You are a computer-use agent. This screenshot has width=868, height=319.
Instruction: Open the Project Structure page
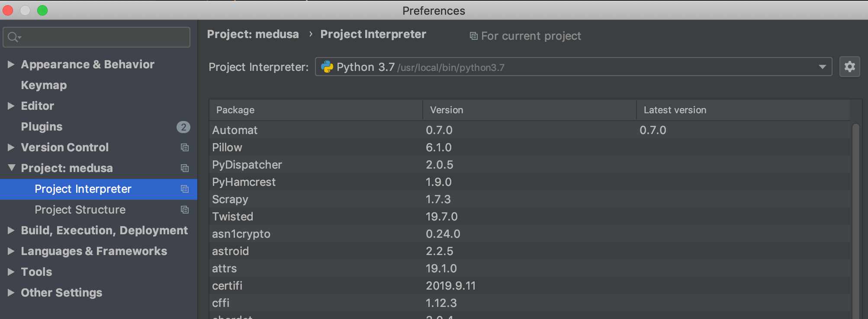point(80,210)
